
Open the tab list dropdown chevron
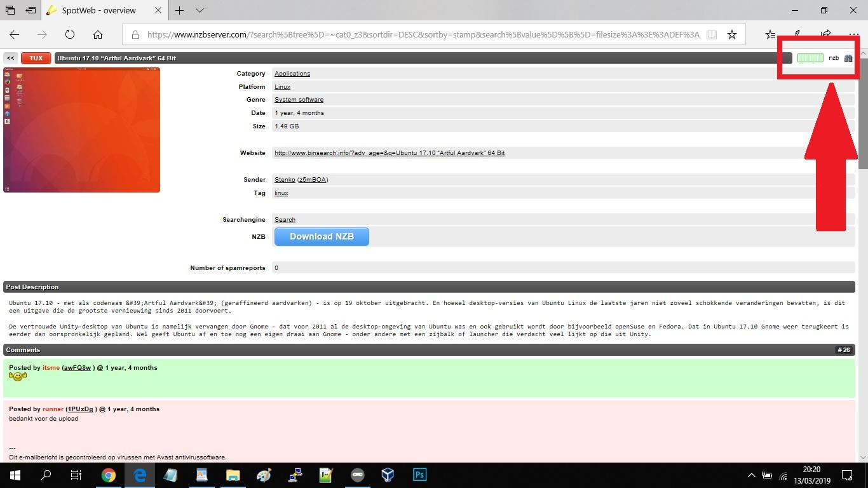pos(200,10)
